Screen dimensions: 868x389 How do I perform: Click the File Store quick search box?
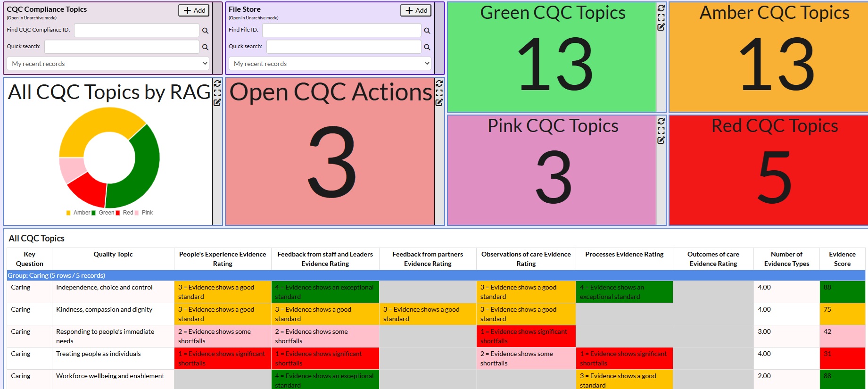(344, 47)
